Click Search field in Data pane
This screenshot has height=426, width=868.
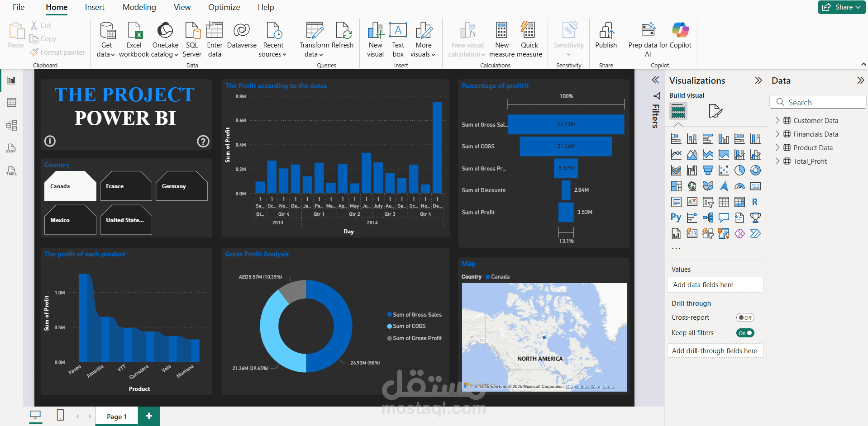click(818, 102)
